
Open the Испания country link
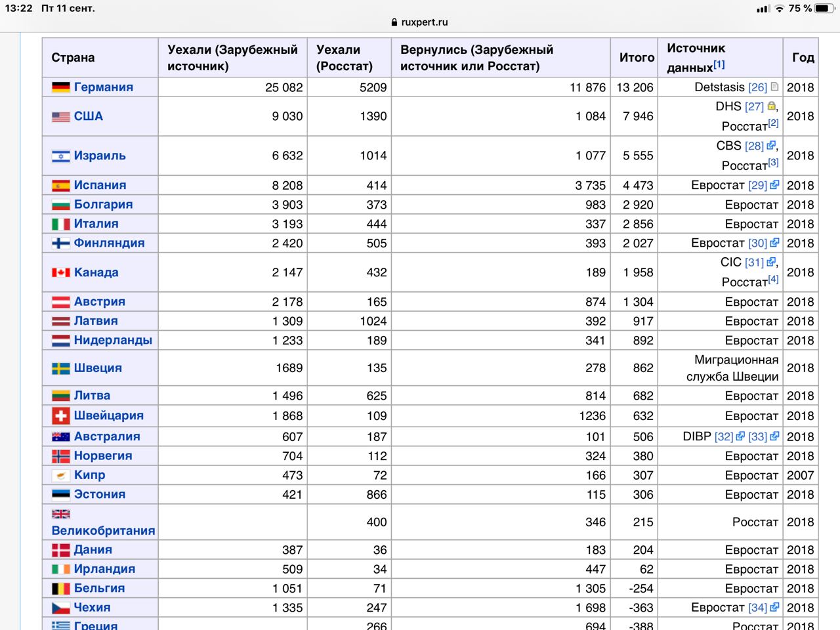point(100,186)
